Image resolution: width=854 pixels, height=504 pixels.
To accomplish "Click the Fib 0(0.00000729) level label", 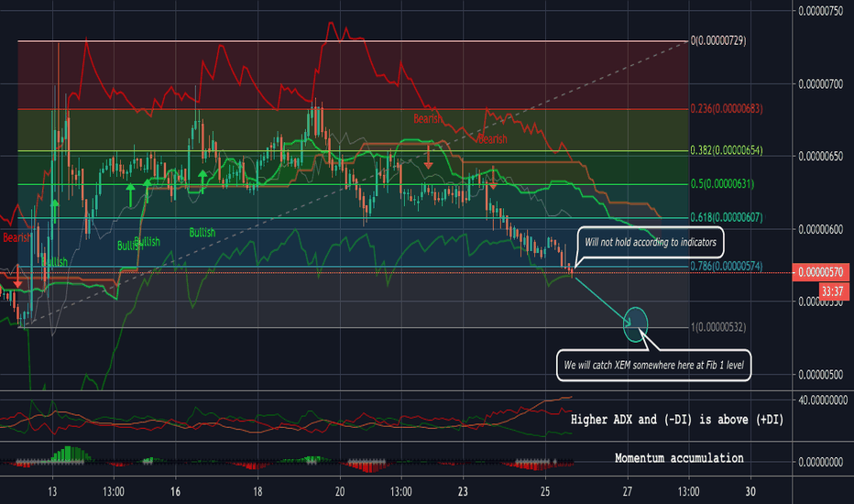I will pyautogui.click(x=718, y=41).
